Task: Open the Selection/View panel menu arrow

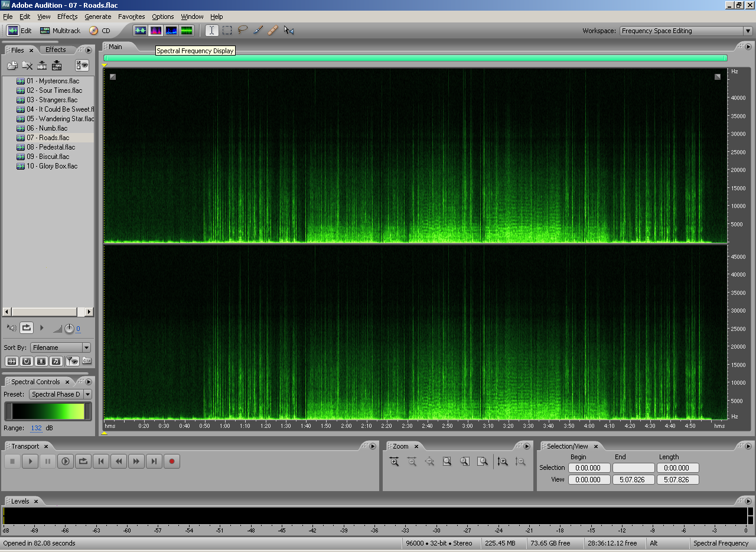Action: pos(748,446)
